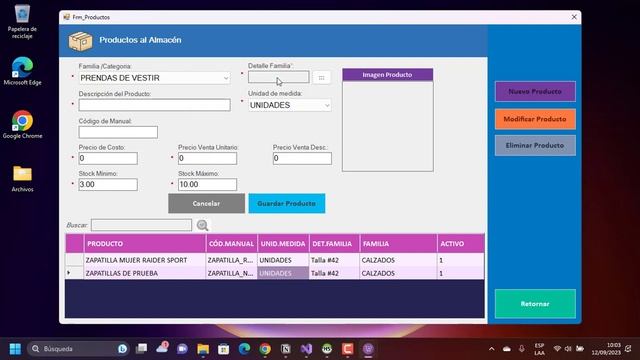This screenshot has width=640, height=360.
Task: Click UNIDADES cell in ZAPATILLA MUJER RAIDER SPORT row
Action: click(x=283, y=260)
